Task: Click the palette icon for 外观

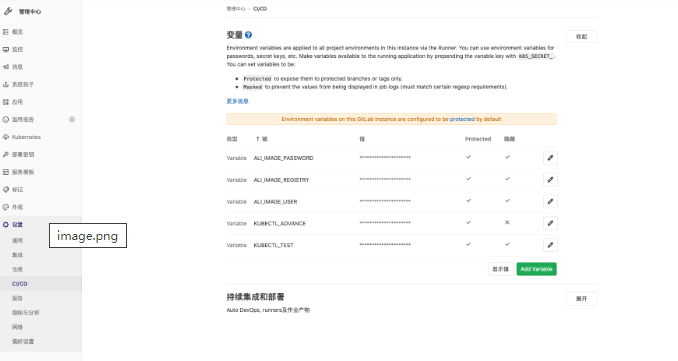Action: 6,207
